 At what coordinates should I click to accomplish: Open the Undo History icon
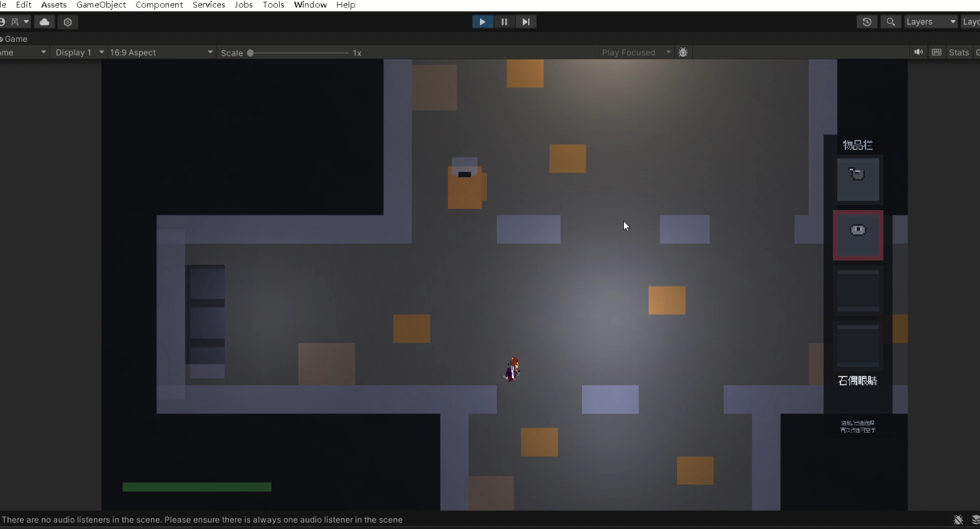pyautogui.click(x=867, y=22)
